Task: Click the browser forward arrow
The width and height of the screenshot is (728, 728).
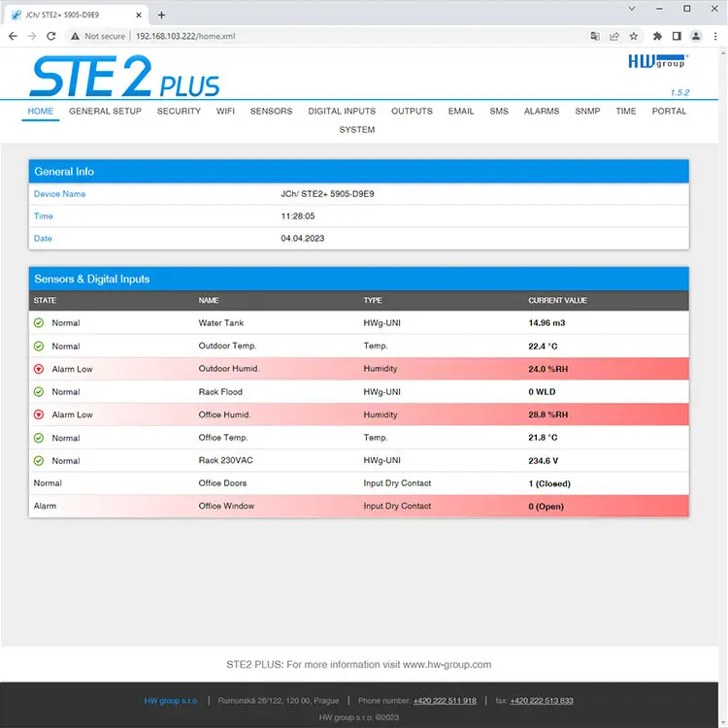Action: click(x=32, y=36)
